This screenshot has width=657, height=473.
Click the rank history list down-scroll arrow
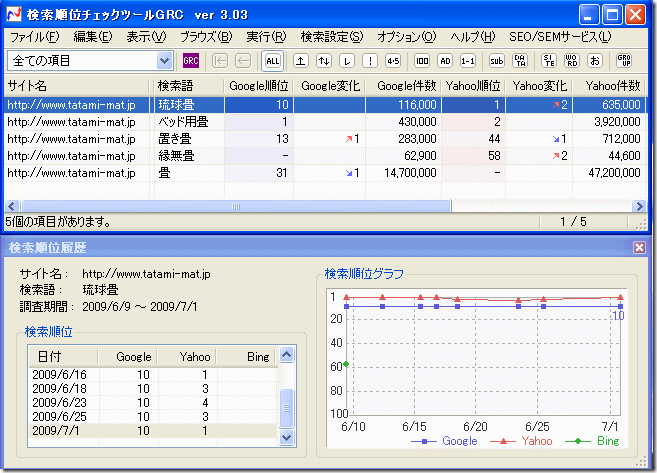click(x=288, y=437)
